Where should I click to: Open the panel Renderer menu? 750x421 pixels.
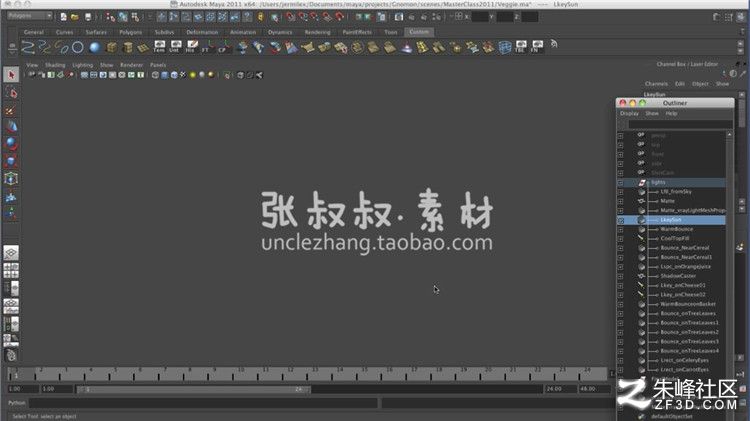131,65
